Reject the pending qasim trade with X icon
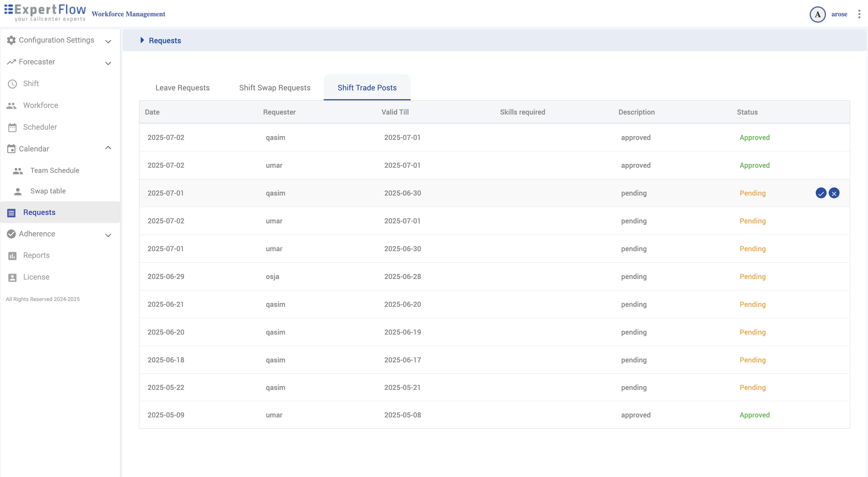 pos(834,193)
